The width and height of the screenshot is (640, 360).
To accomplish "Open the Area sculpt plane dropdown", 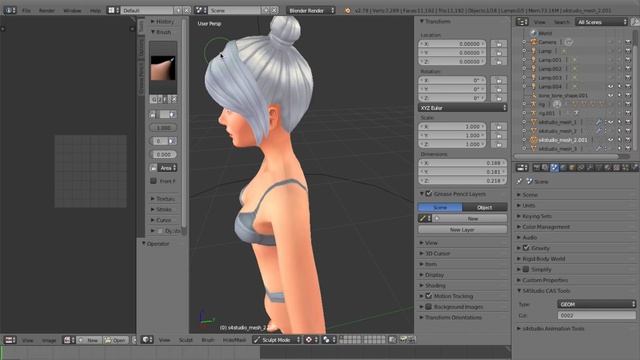I will click(167, 168).
